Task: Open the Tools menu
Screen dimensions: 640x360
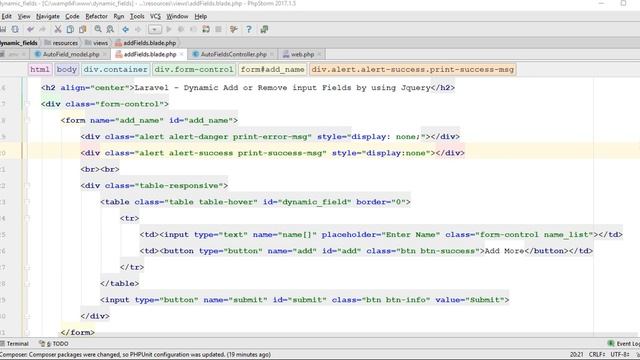Action: 137,16
